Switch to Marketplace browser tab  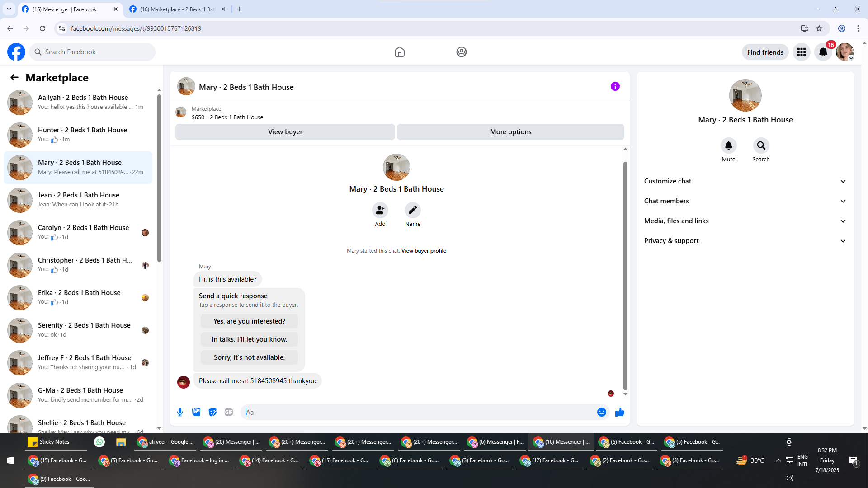pos(177,9)
